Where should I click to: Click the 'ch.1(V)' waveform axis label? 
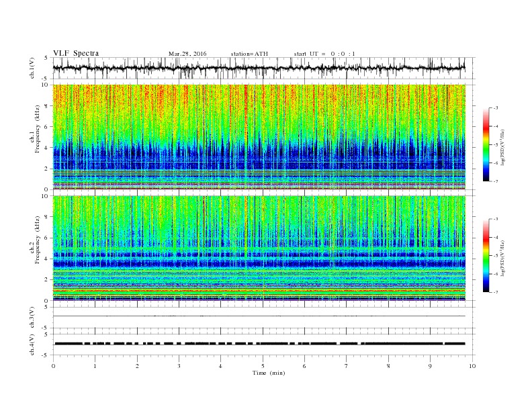(32, 68)
